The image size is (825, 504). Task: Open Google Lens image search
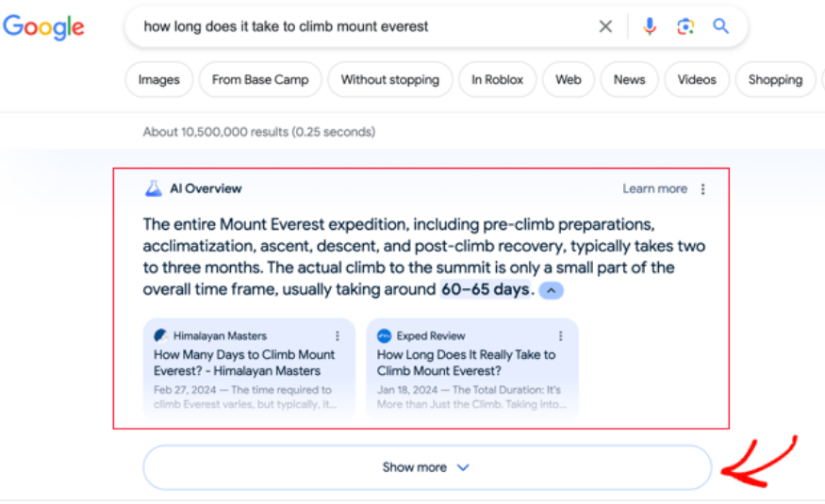[x=685, y=26]
